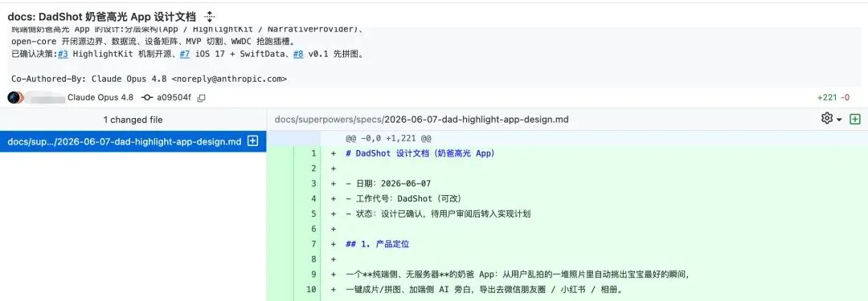Screen dimensions: 868x301
Task: Click the Co-Authored-By line in commit message
Action: tap(149, 79)
